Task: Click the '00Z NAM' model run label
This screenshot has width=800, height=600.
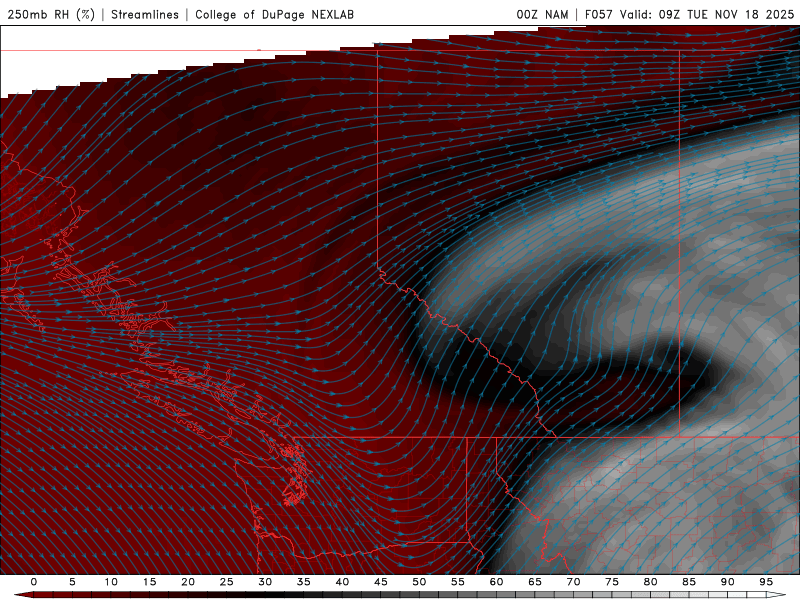Action: point(542,14)
